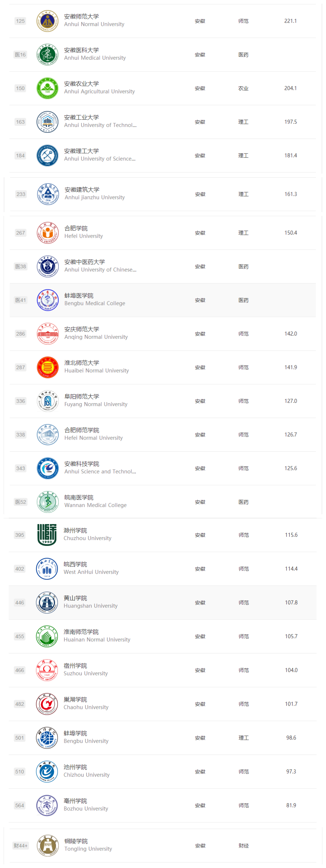Click the Chuzhou University square green logo

point(47,535)
